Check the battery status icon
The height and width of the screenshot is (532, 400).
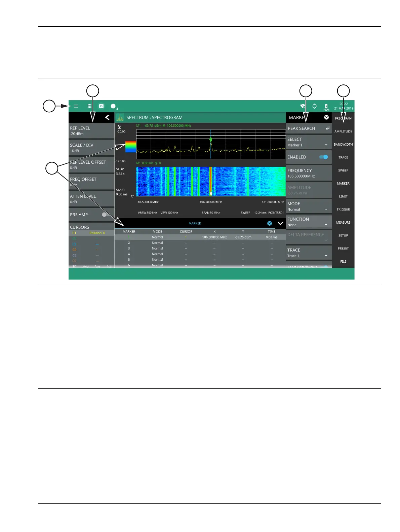tap(326, 107)
